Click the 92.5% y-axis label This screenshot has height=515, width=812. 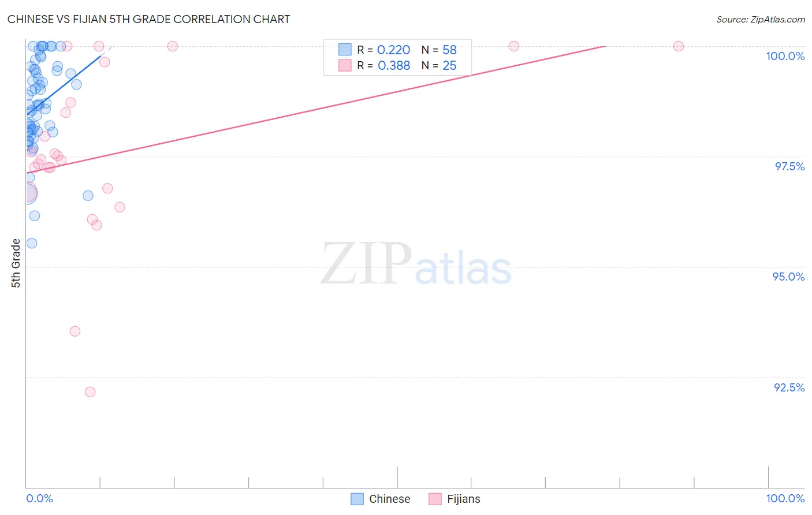pos(789,387)
